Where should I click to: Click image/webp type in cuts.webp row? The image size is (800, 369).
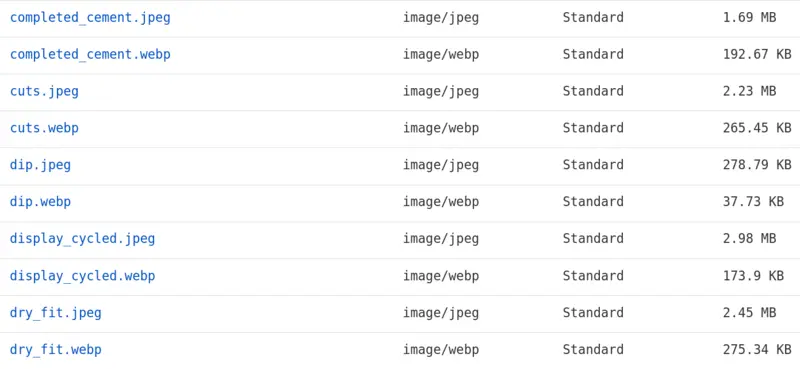441,128
